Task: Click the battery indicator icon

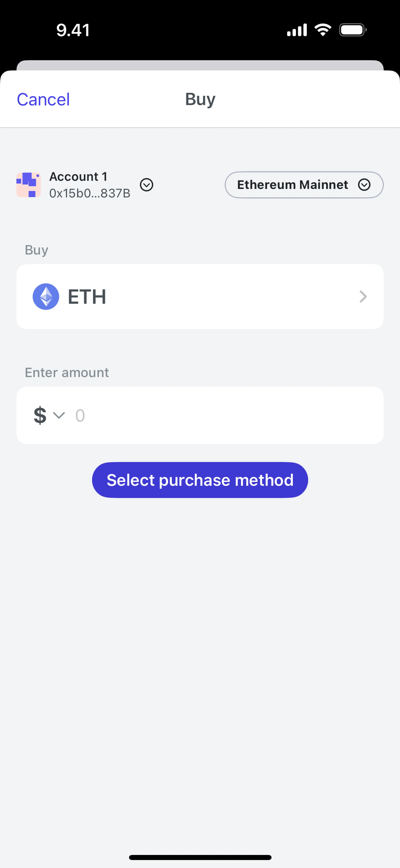Action: pos(352,30)
